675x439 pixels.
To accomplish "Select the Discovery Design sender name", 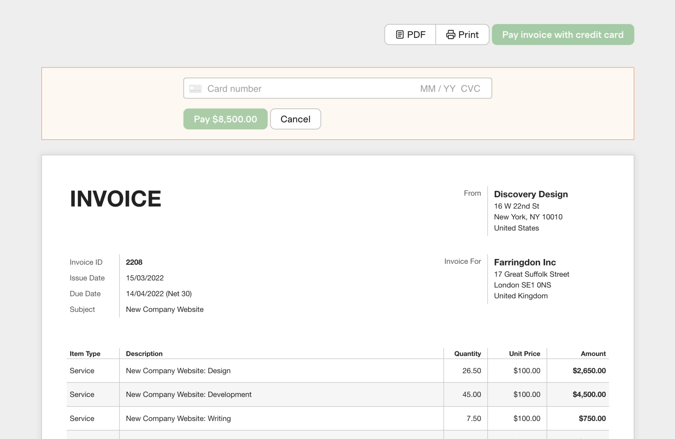I will pyautogui.click(x=530, y=194).
